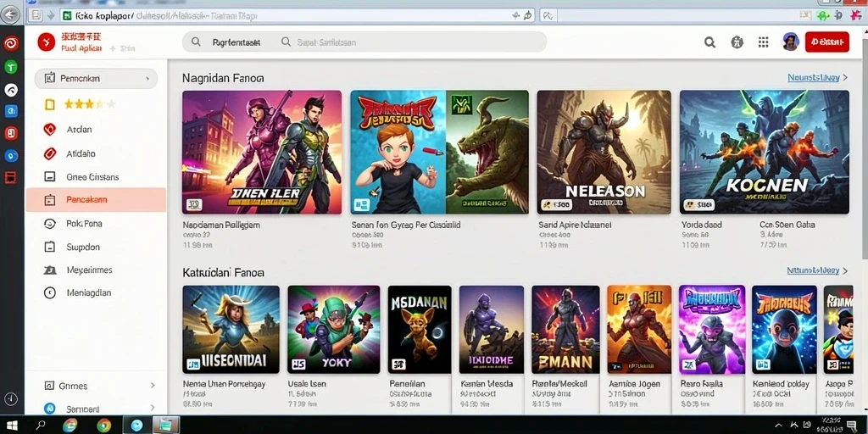Open the Windows Start button

click(11, 426)
